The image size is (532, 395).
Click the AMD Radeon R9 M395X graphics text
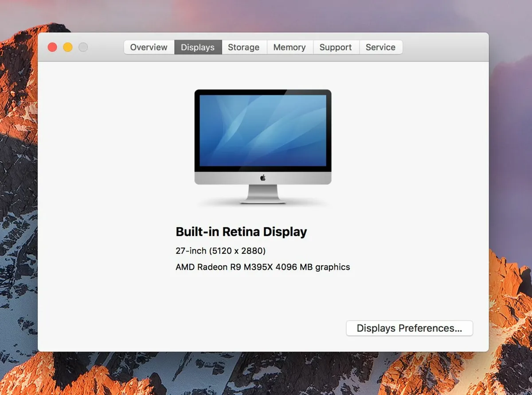(262, 267)
